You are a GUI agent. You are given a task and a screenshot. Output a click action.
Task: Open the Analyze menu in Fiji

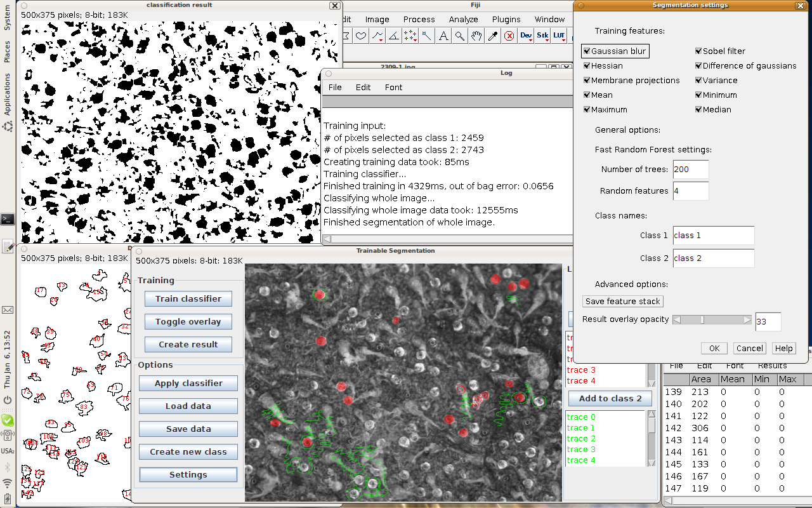463,19
